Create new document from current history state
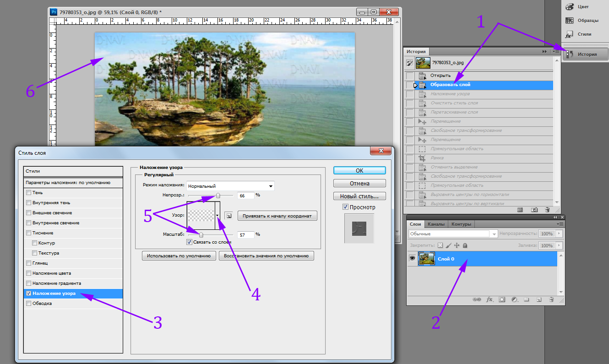The width and height of the screenshot is (609, 364). point(520,210)
